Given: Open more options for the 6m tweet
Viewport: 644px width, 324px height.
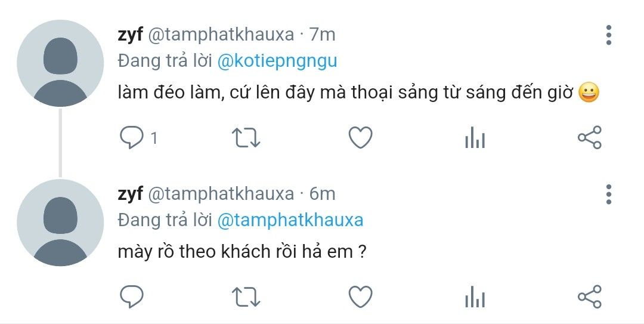Looking at the screenshot, I should tap(609, 194).
